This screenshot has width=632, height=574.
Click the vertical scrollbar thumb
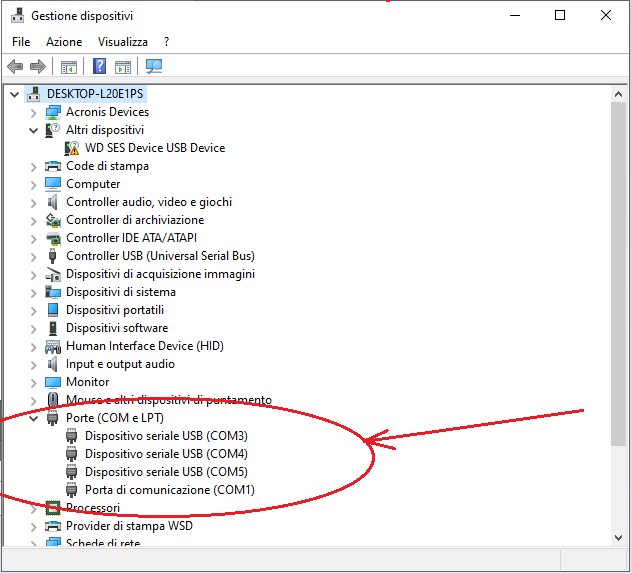click(x=618, y=274)
